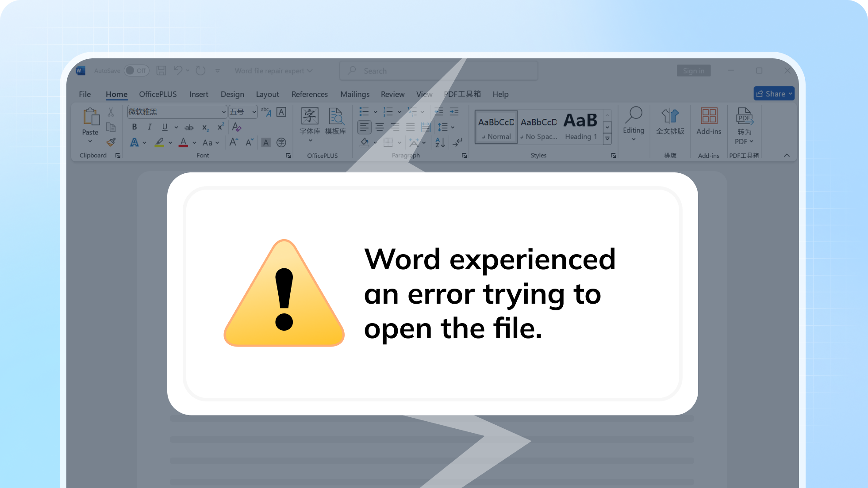This screenshot has height=488, width=868.
Task: Select the yellow text highlight color
Action: (159, 142)
